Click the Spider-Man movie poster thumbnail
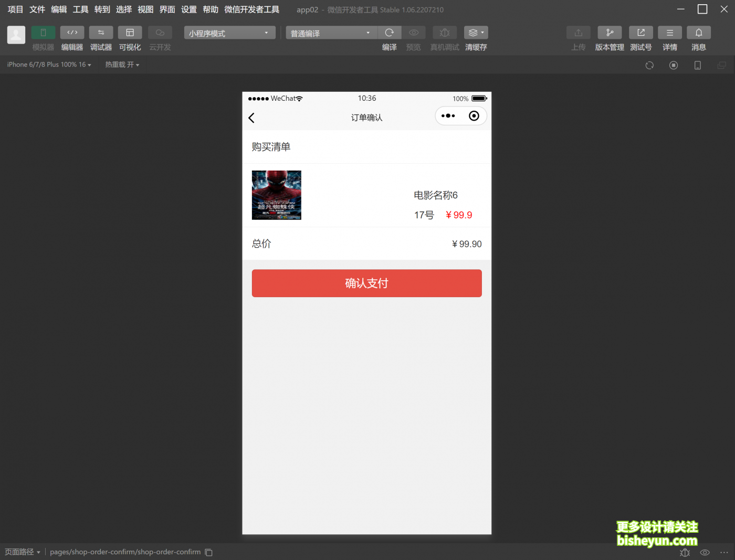Viewport: 735px width, 560px height. [x=277, y=195]
